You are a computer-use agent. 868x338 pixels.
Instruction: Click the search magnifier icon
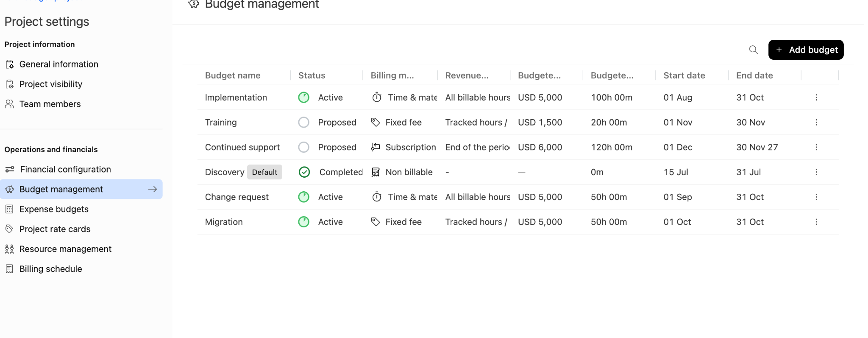click(753, 50)
